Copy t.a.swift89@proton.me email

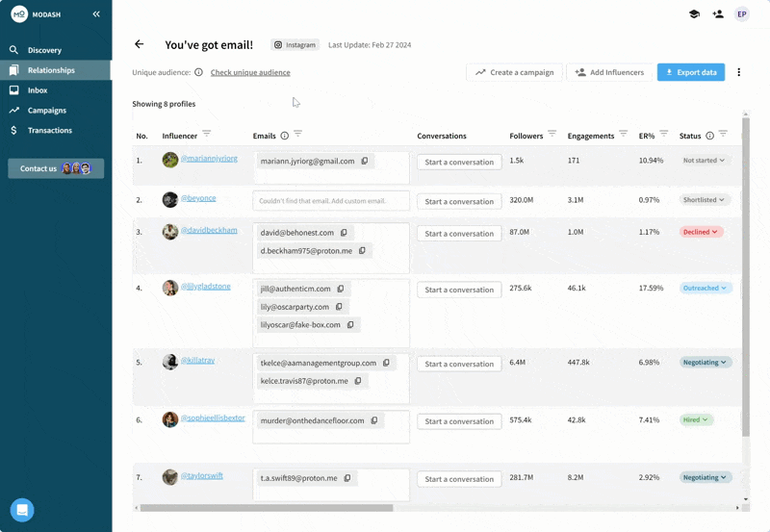(347, 478)
